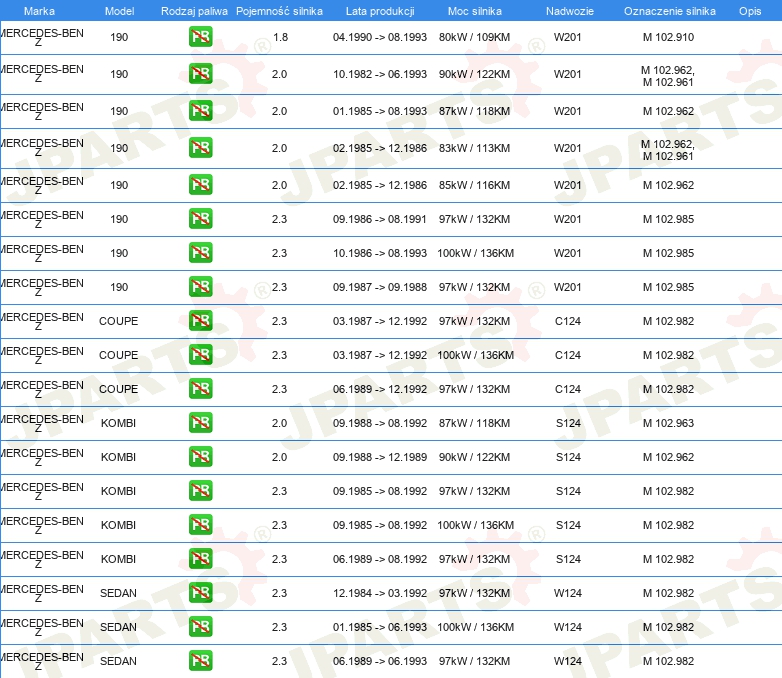782x678 pixels.
Task: Select the 100kW / 136KM SEDAN W124 row
Action: 391,627
